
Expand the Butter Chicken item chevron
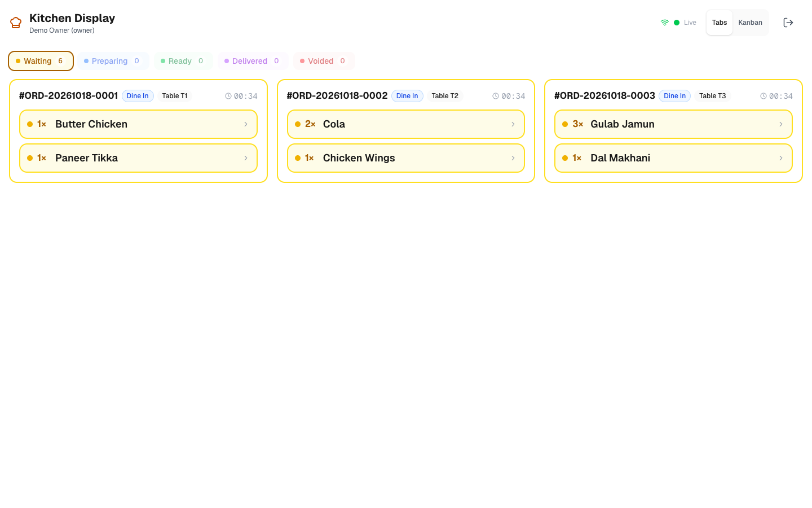pyautogui.click(x=246, y=124)
